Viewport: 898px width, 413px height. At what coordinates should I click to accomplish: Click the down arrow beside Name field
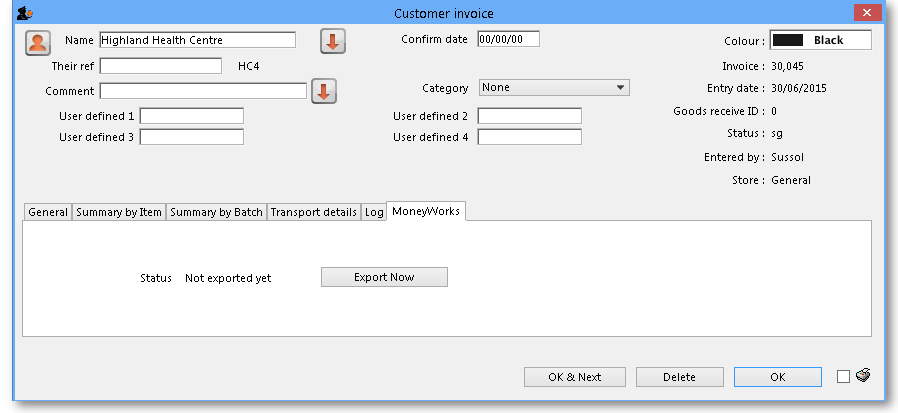click(x=332, y=41)
